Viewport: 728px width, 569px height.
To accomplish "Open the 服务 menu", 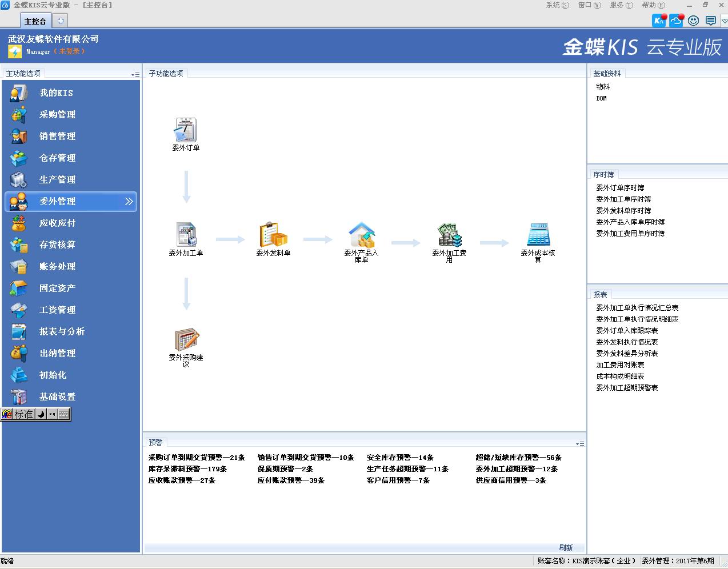I will click(621, 5).
